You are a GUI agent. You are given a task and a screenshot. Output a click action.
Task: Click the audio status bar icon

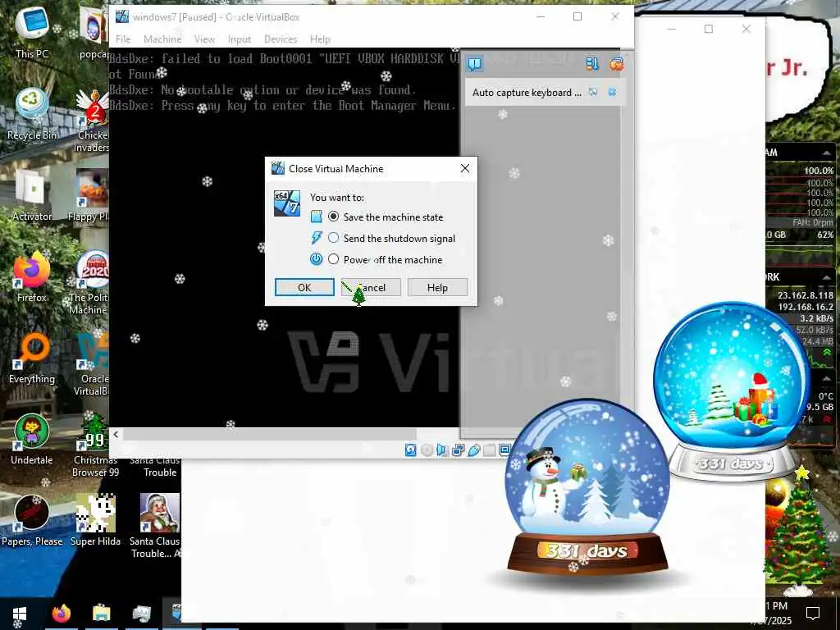442,450
